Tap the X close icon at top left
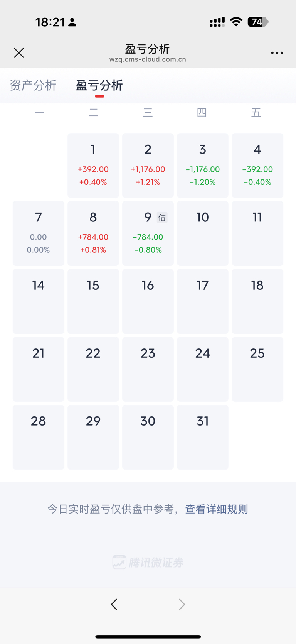This screenshot has height=644, width=296. point(19,53)
